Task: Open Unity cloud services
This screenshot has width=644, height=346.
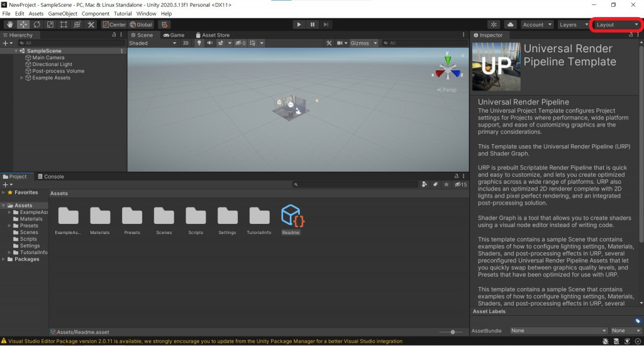Action: (510, 25)
